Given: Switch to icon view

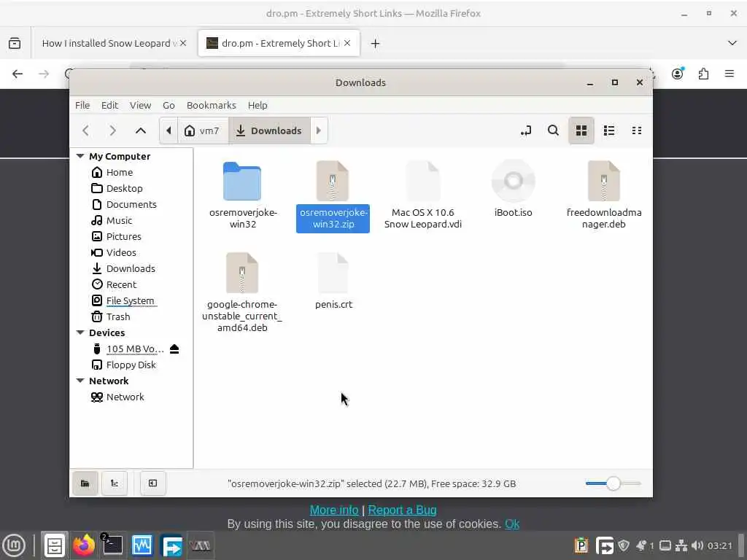Looking at the screenshot, I should click(581, 131).
